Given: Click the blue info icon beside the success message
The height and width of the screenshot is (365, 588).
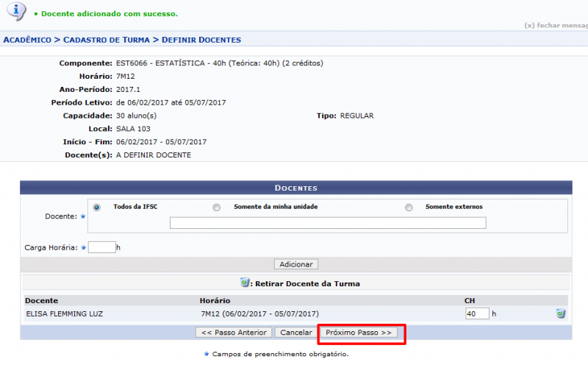Looking at the screenshot, I should pyautogui.click(x=15, y=10).
